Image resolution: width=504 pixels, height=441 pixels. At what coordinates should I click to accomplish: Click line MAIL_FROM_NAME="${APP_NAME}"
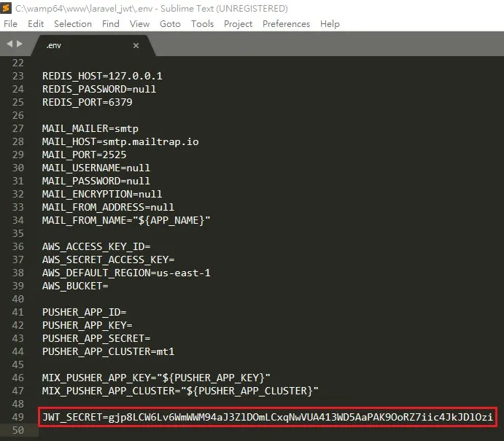[126, 221]
